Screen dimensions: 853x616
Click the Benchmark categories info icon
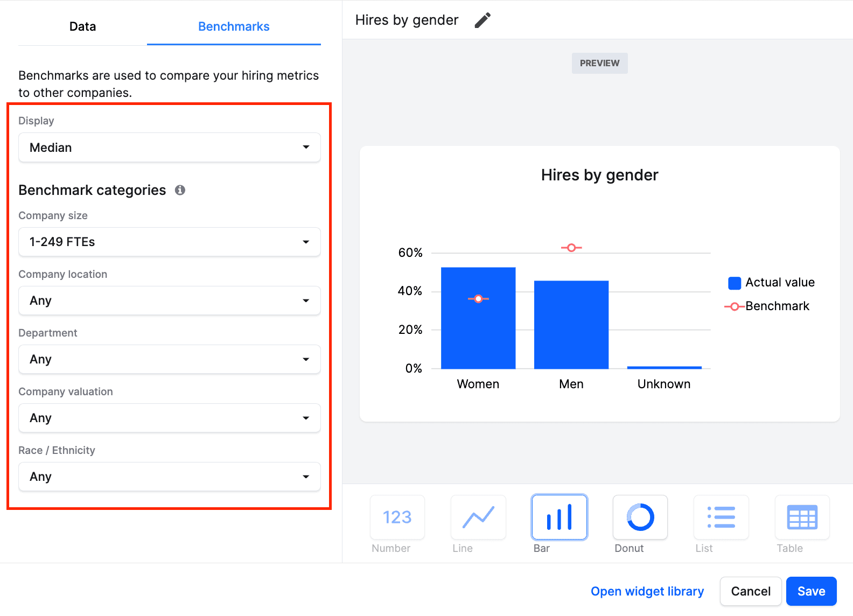[x=180, y=190]
